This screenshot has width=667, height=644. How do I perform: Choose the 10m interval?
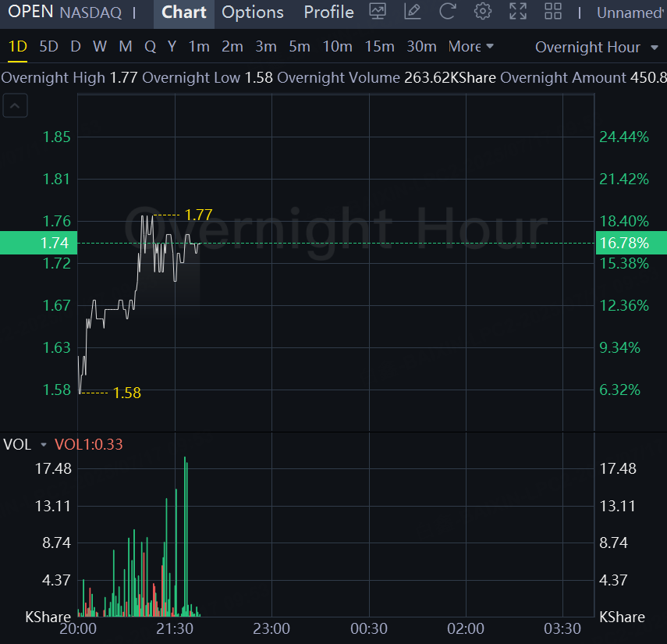click(x=337, y=46)
